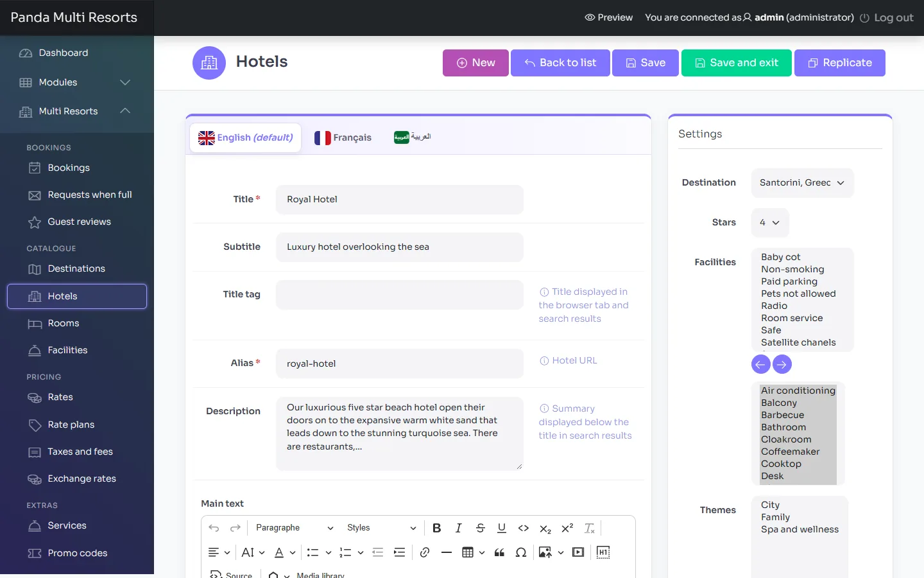Undo the last editor action
The width and height of the screenshot is (924, 578).
pyautogui.click(x=214, y=528)
